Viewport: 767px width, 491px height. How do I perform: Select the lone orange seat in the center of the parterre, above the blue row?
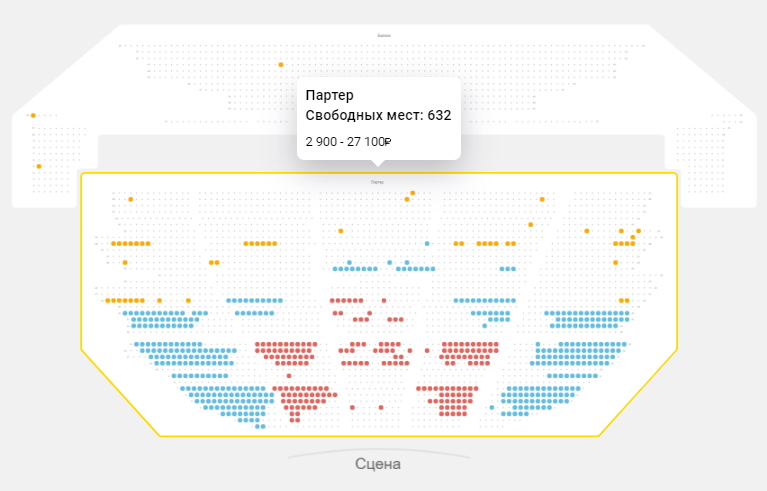click(x=340, y=231)
